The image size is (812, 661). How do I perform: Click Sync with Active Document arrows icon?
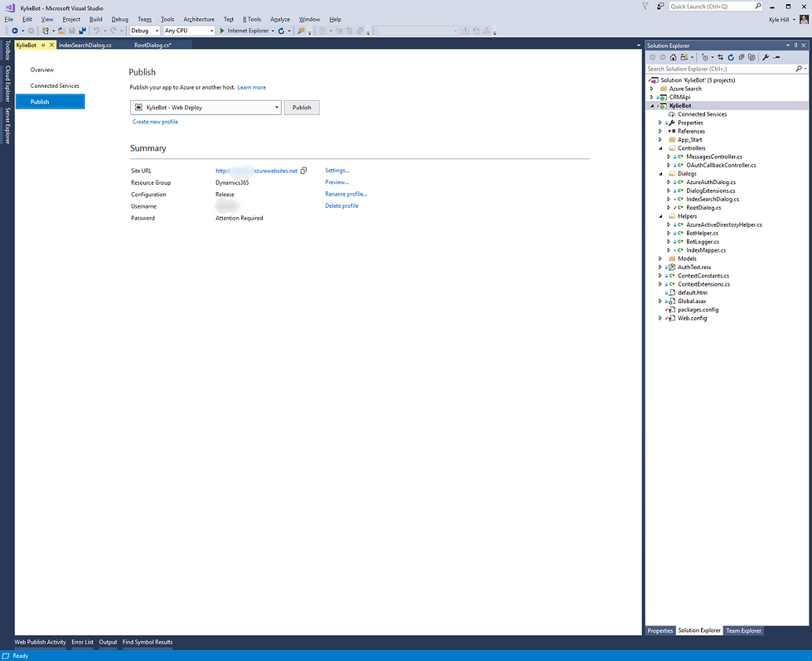(720, 57)
